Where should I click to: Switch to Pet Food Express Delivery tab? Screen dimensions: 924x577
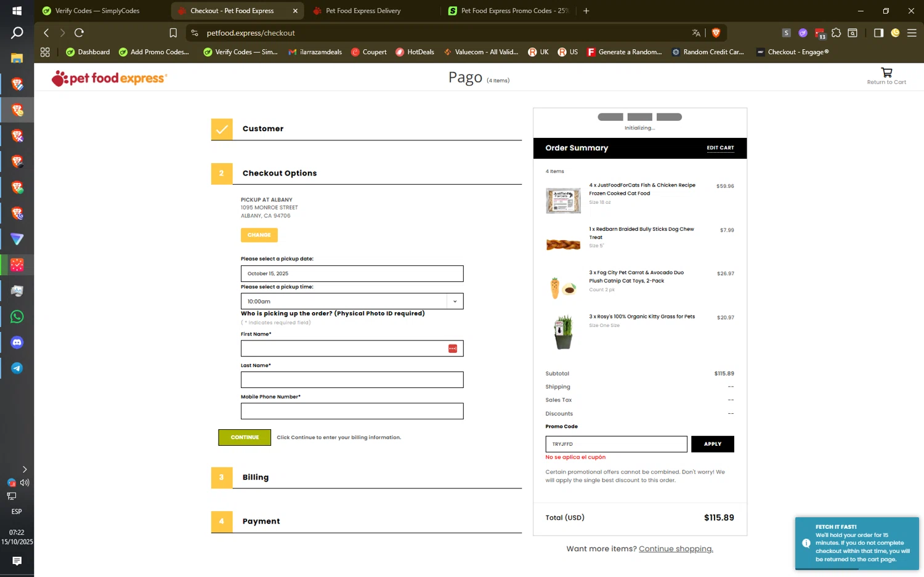click(363, 10)
